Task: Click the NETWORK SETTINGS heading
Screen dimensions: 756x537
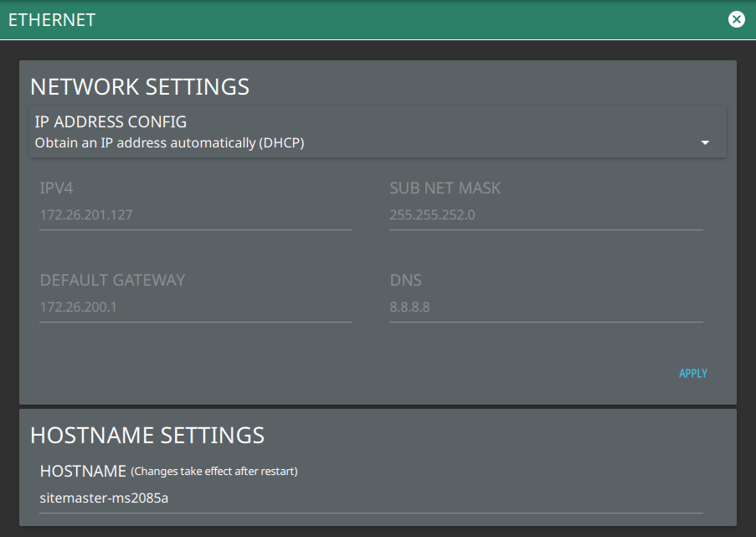Action: point(140,86)
